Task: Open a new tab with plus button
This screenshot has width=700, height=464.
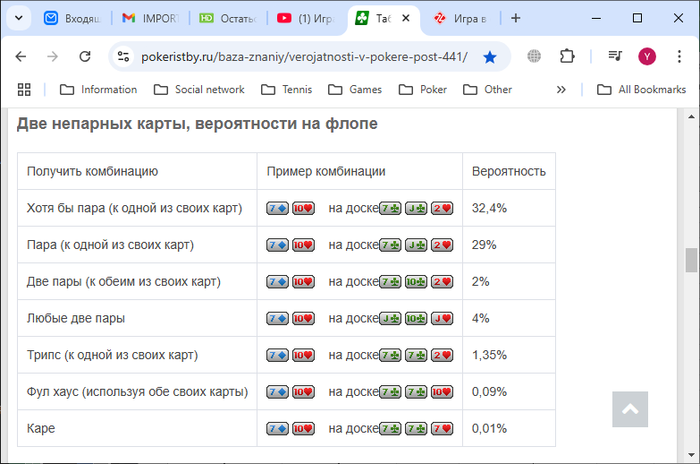Action: pyautogui.click(x=516, y=18)
